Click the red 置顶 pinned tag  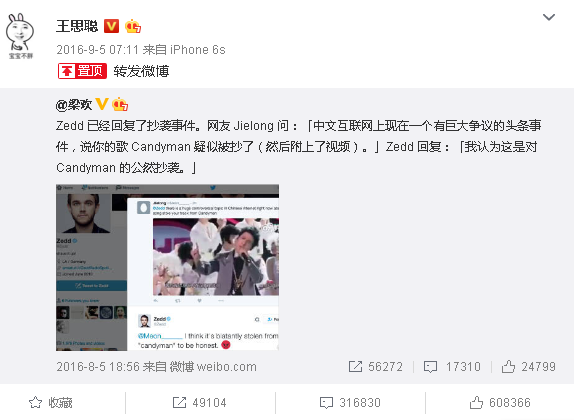[82, 71]
